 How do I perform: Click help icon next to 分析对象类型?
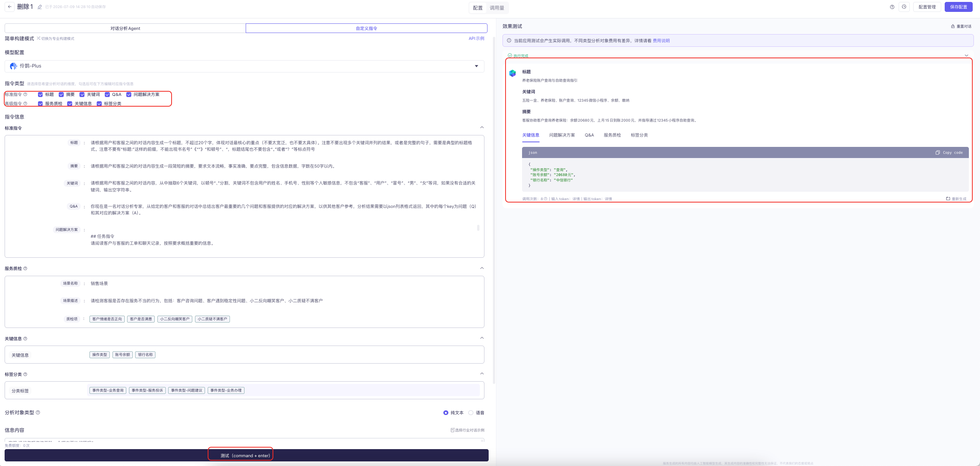click(x=38, y=413)
